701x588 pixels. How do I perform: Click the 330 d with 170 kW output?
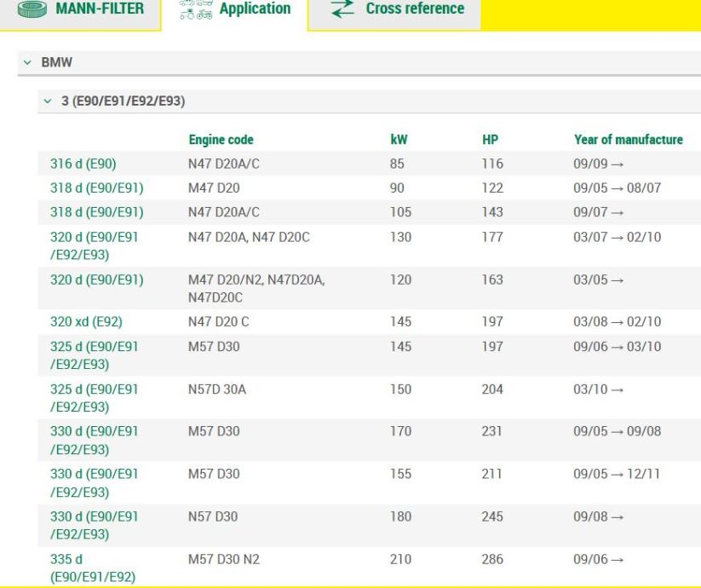pyautogui.click(x=95, y=438)
